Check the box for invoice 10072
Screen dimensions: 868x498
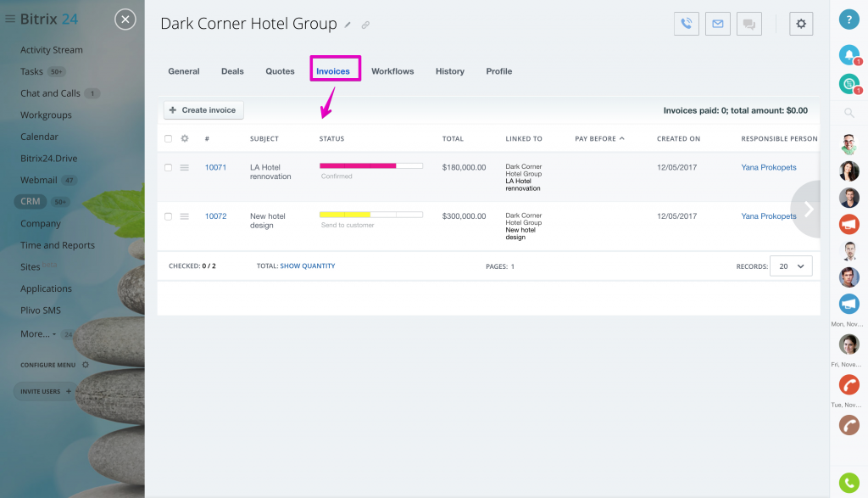pos(169,216)
